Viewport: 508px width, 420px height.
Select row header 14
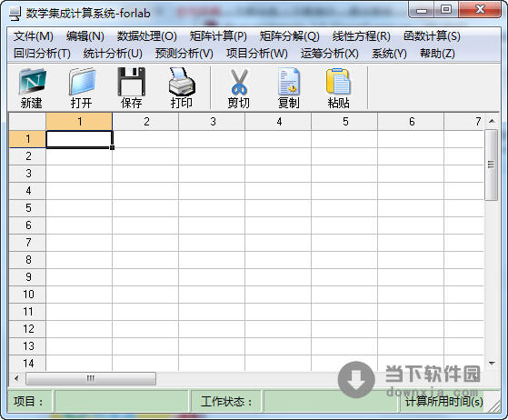(27, 364)
